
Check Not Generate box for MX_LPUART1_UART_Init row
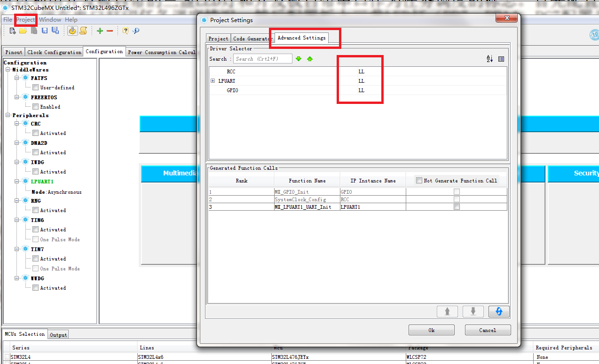coord(457,207)
